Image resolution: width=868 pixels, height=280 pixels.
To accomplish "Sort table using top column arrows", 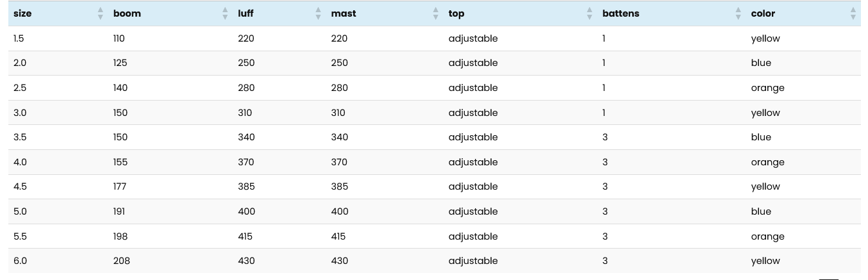I will 590,13.
